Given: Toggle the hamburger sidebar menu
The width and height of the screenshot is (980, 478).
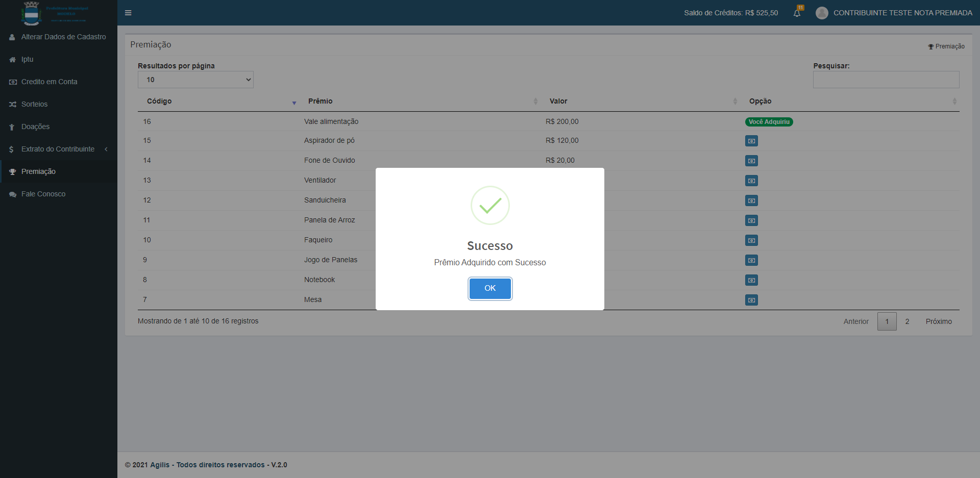Looking at the screenshot, I should [x=128, y=13].
